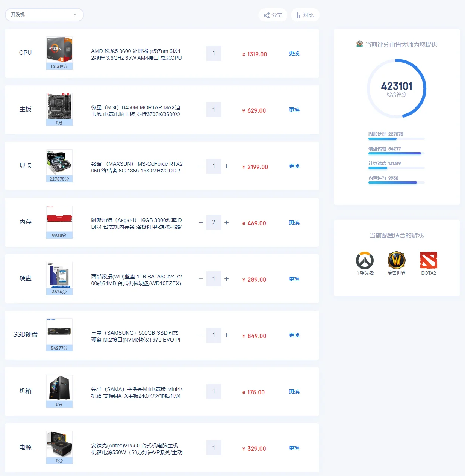Click the 3624分 hard disk score badge

click(x=59, y=292)
